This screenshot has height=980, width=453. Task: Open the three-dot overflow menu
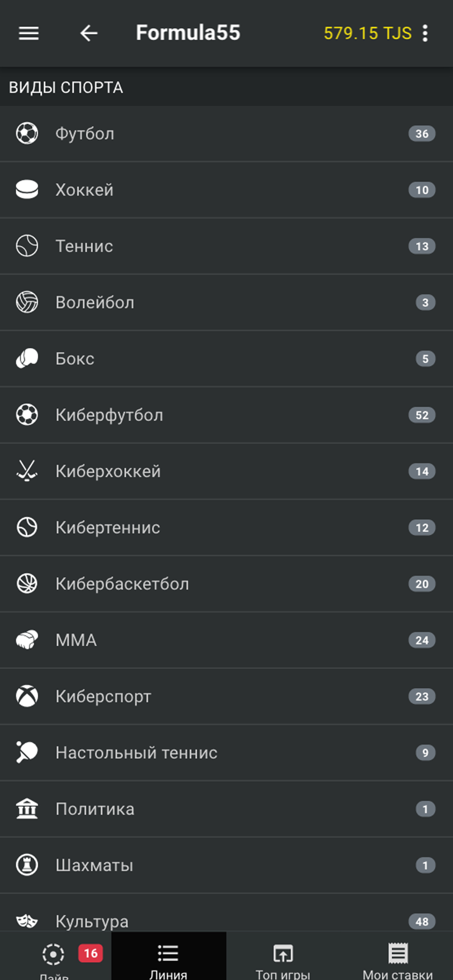(425, 33)
